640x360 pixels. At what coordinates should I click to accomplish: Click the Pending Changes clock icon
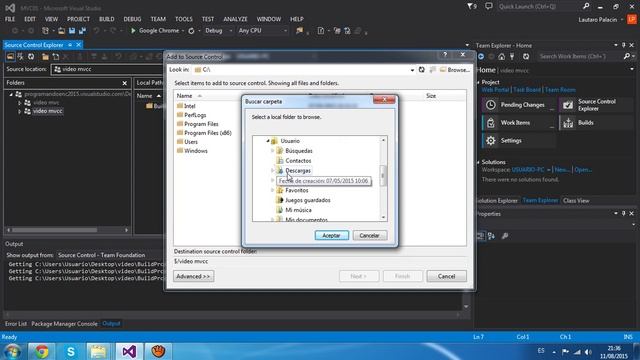(491, 105)
